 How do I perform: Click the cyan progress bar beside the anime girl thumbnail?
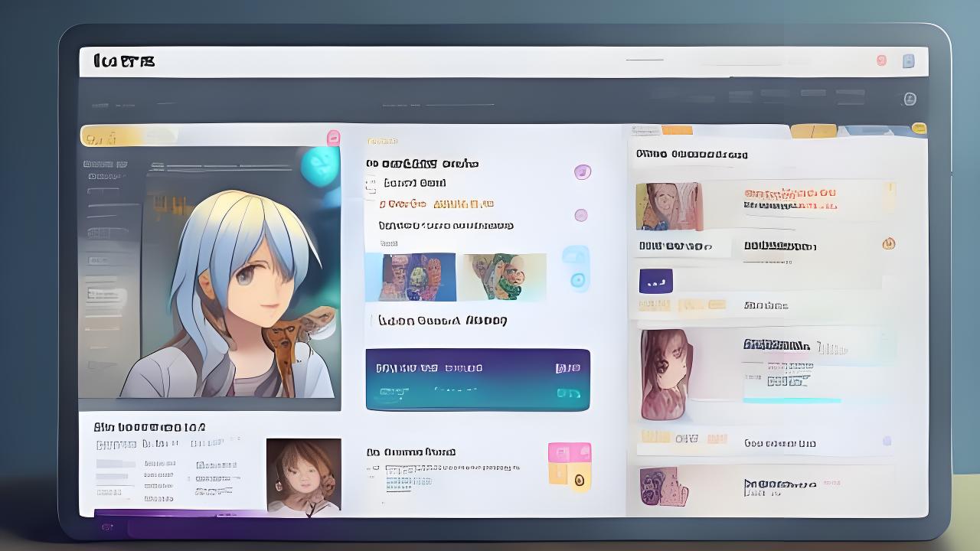[792, 400]
